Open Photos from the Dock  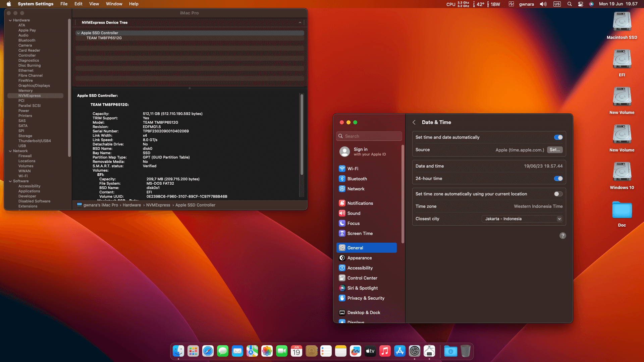click(x=267, y=351)
